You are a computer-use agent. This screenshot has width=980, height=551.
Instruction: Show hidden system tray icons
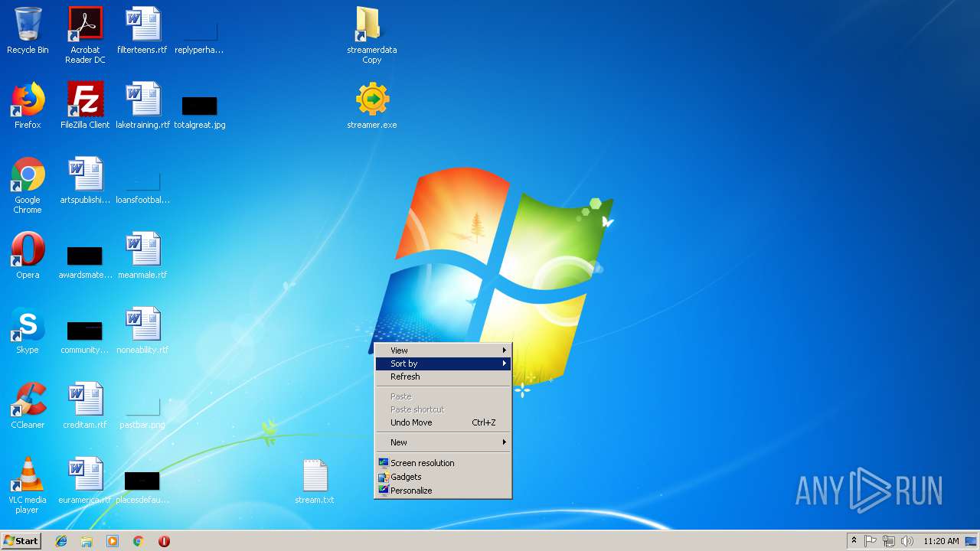point(854,541)
